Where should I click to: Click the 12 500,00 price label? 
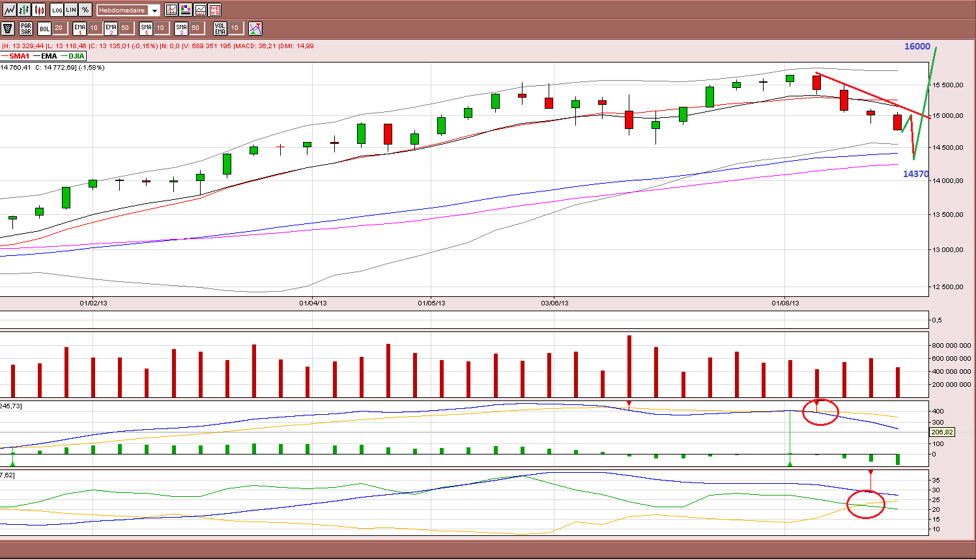click(947, 287)
